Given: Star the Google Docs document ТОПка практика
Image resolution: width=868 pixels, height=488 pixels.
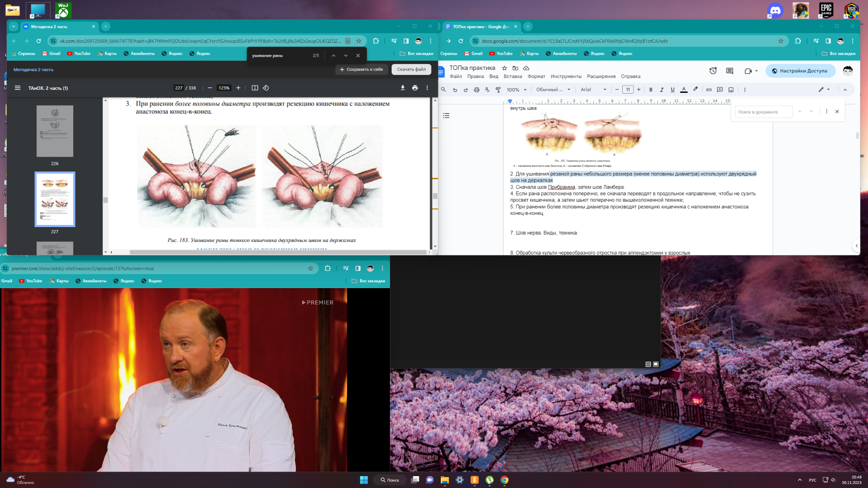Looking at the screenshot, I should (504, 68).
